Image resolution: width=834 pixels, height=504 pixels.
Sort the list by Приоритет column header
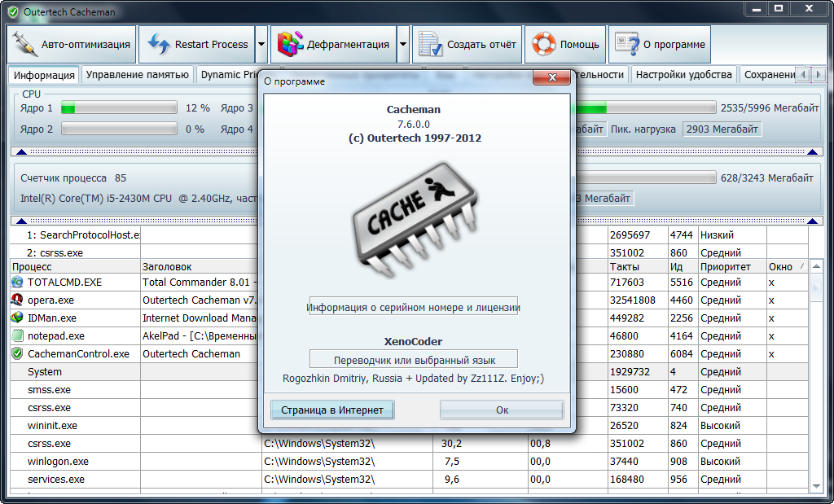(725, 266)
